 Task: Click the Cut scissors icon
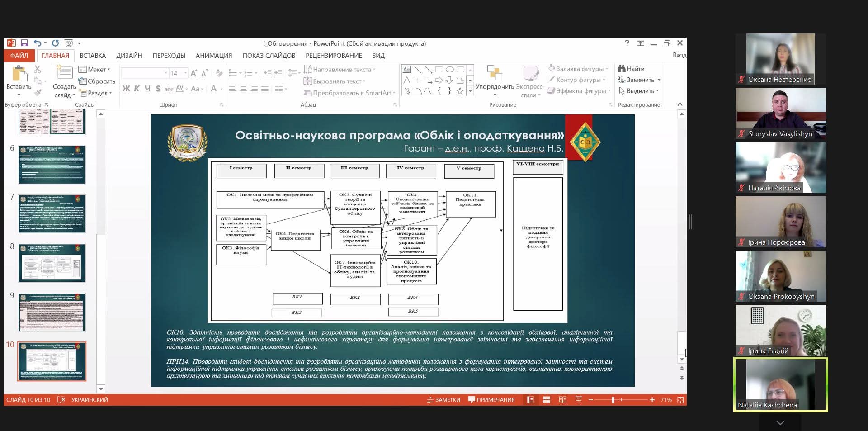pyautogui.click(x=38, y=69)
